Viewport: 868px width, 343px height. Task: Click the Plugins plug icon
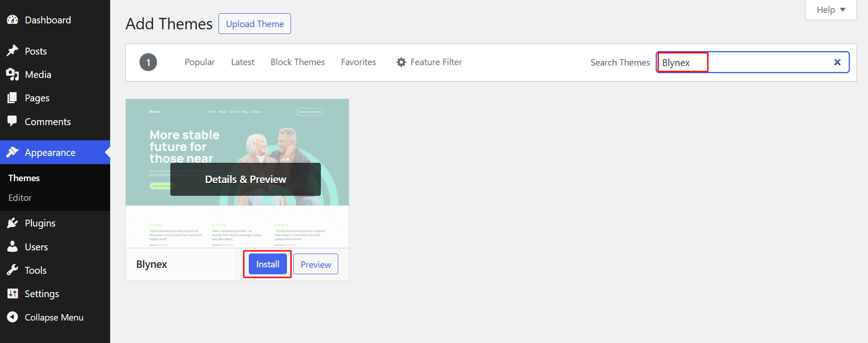(x=12, y=223)
